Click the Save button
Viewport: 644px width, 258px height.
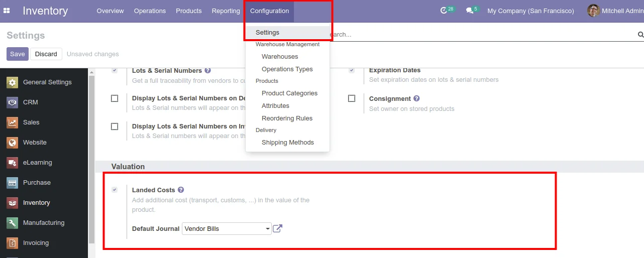tap(18, 54)
